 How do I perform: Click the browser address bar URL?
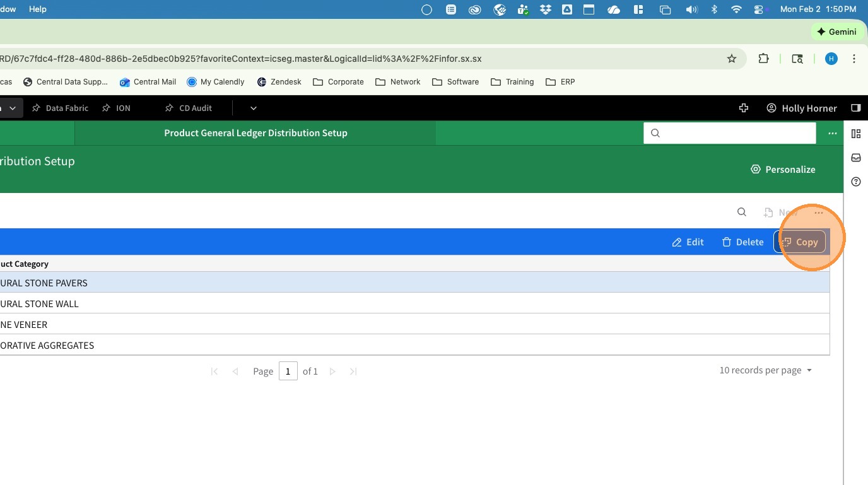point(240,59)
